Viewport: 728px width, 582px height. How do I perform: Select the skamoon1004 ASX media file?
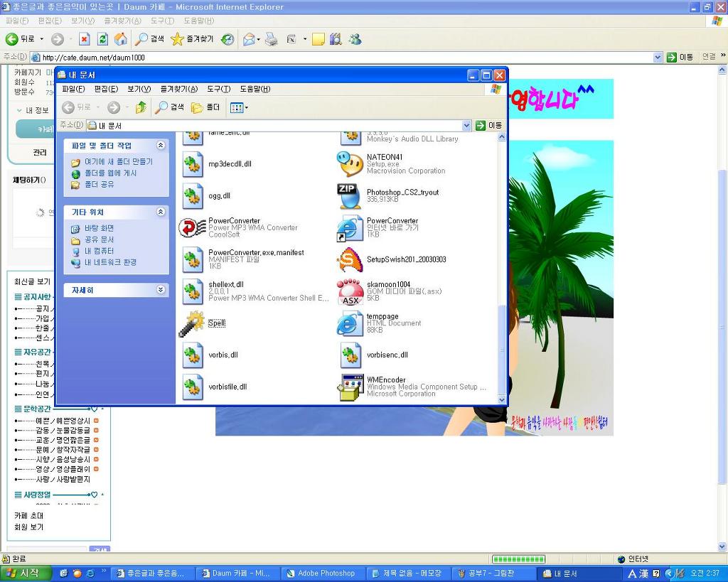pos(350,291)
